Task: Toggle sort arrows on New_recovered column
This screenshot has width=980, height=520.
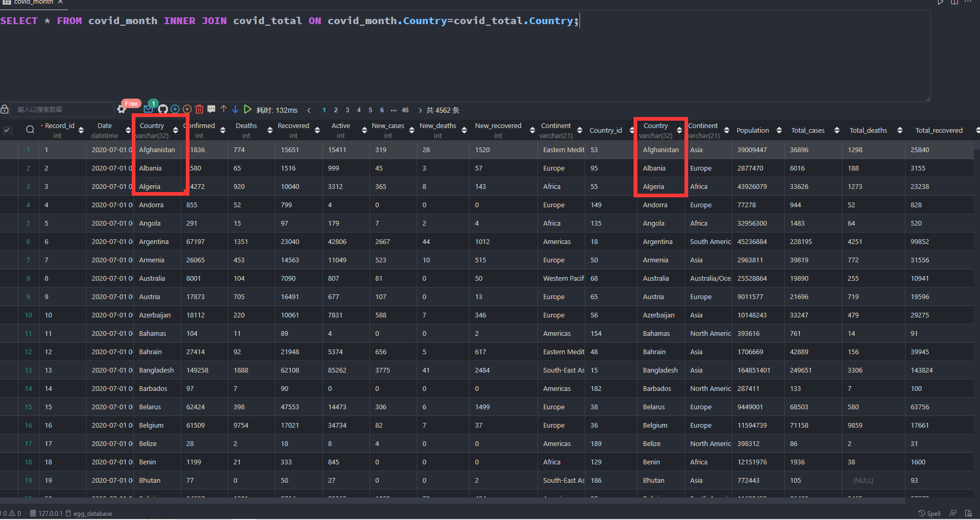Action: coord(532,130)
